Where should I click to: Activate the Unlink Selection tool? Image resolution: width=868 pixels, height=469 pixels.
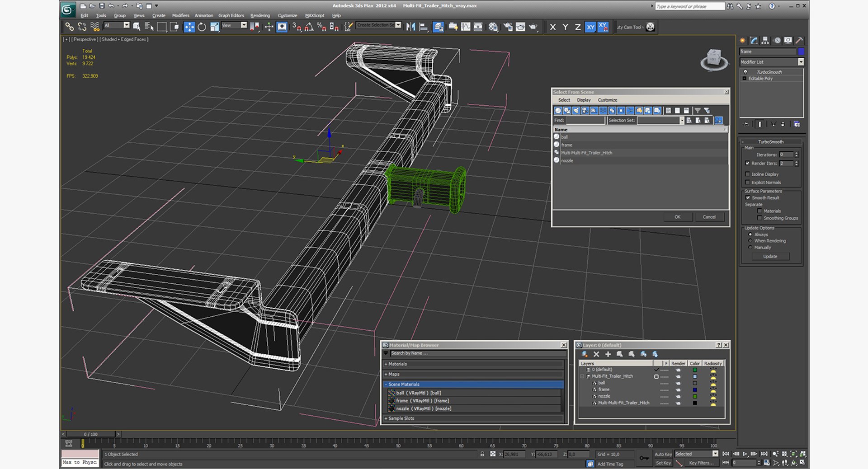point(82,27)
